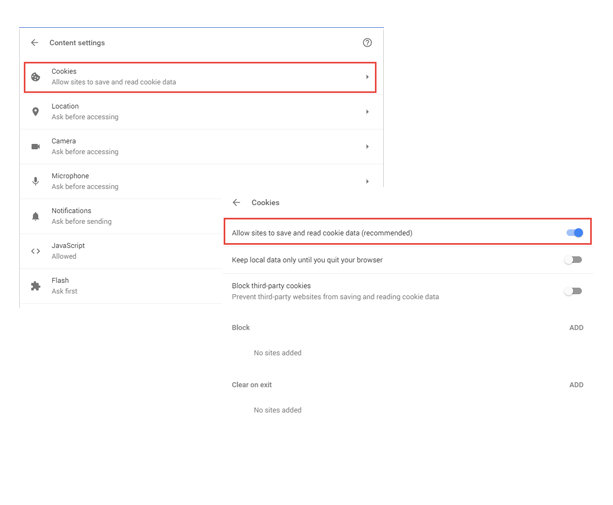Click the JavaScript code brackets icon
613x505 pixels.
36,251
